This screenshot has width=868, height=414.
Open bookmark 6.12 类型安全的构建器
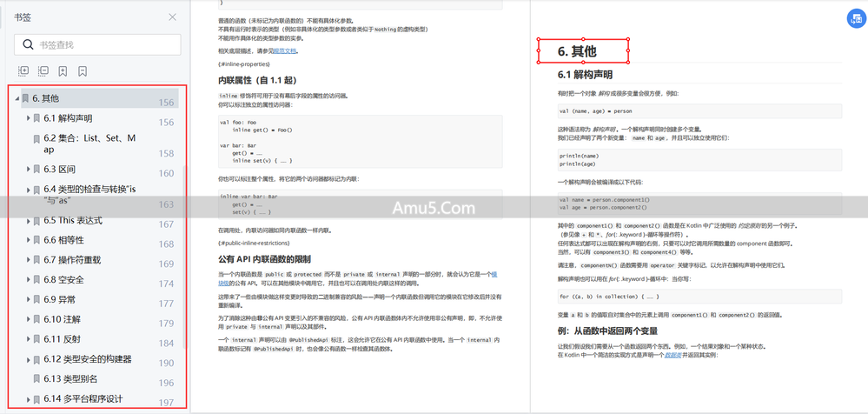coord(88,359)
